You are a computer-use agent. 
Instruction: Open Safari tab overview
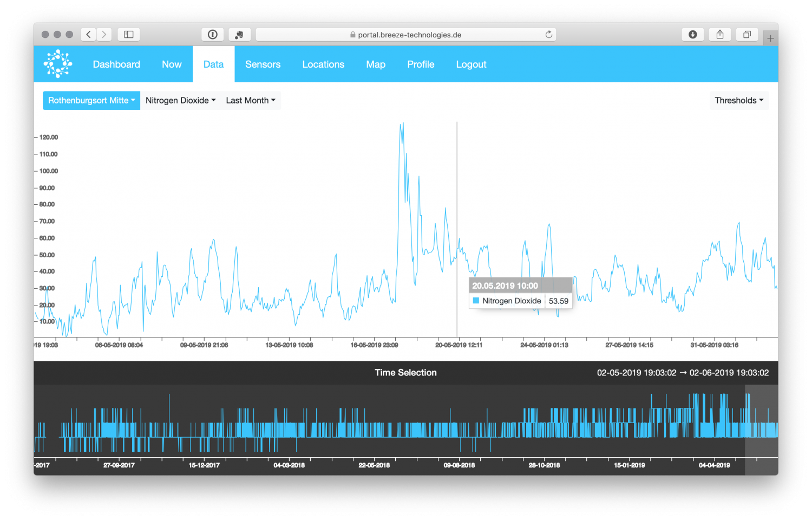tap(747, 34)
